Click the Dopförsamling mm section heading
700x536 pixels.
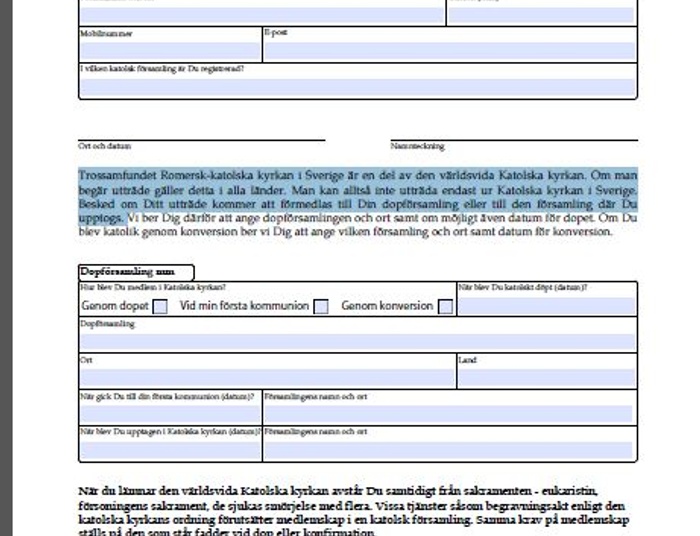coord(134,271)
